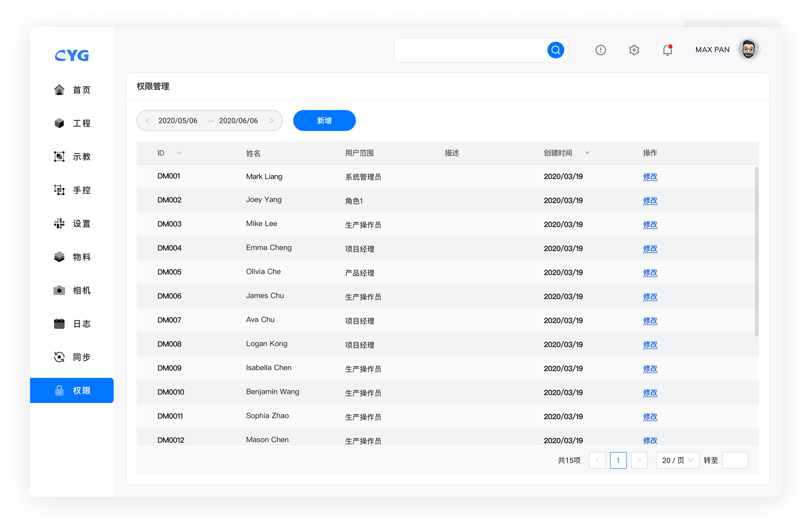Viewport: 812px width, 530px height.
Task: Select 权限 menu item
Action: coord(72,391)
